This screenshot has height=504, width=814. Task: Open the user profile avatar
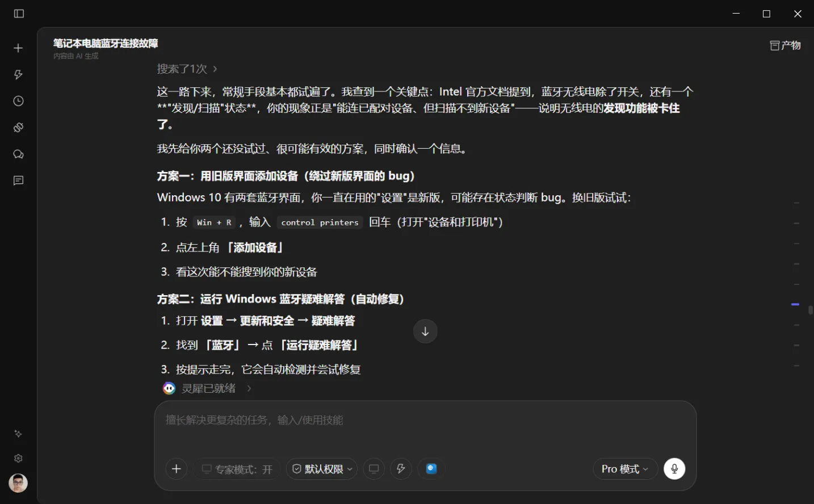point(18,483)
